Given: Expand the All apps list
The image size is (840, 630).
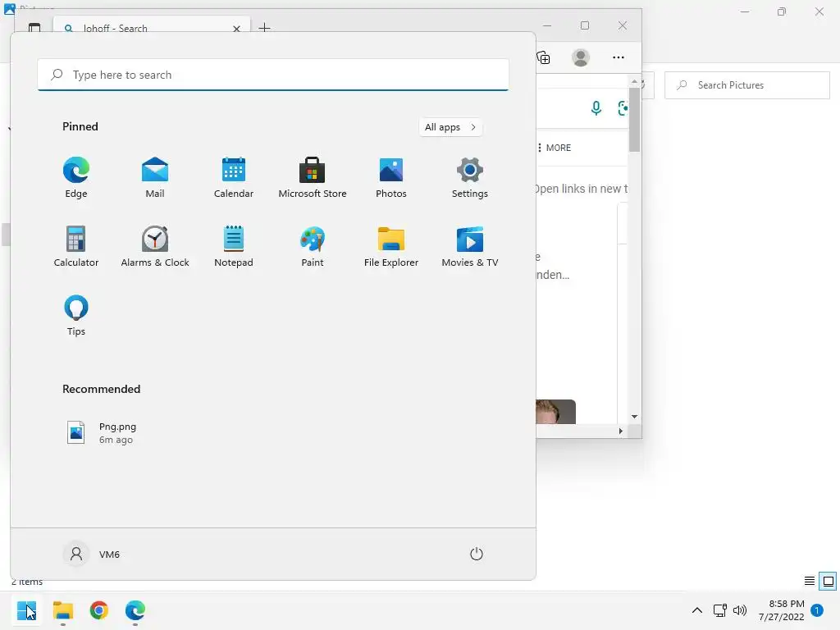Looking at the screenshot, I should [x=450, y=127].
